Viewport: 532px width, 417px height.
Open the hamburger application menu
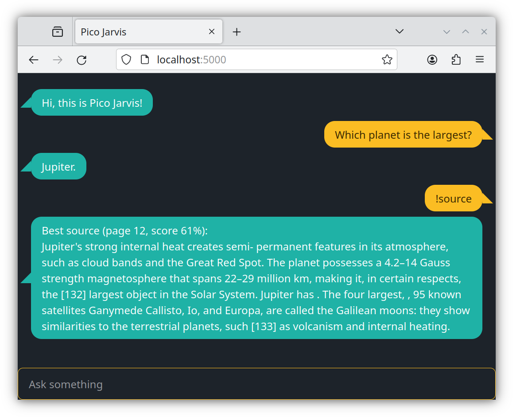point(480,59)
